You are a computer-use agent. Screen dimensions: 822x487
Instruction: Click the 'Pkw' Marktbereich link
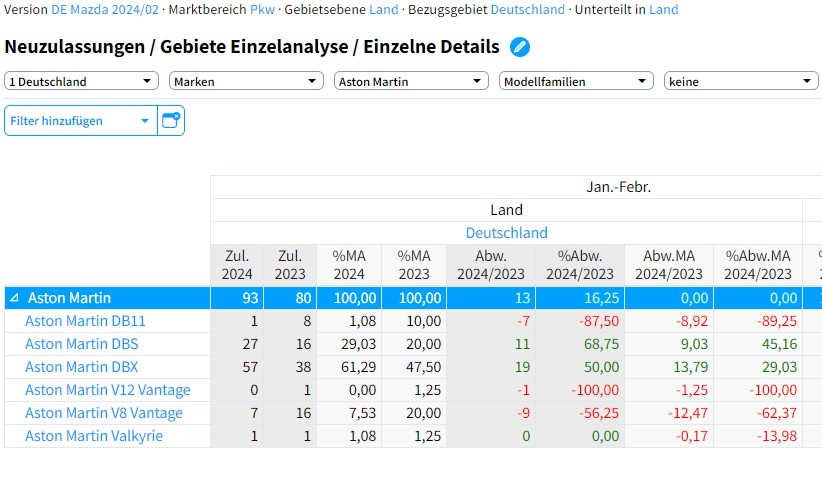(x=262, y=9)
